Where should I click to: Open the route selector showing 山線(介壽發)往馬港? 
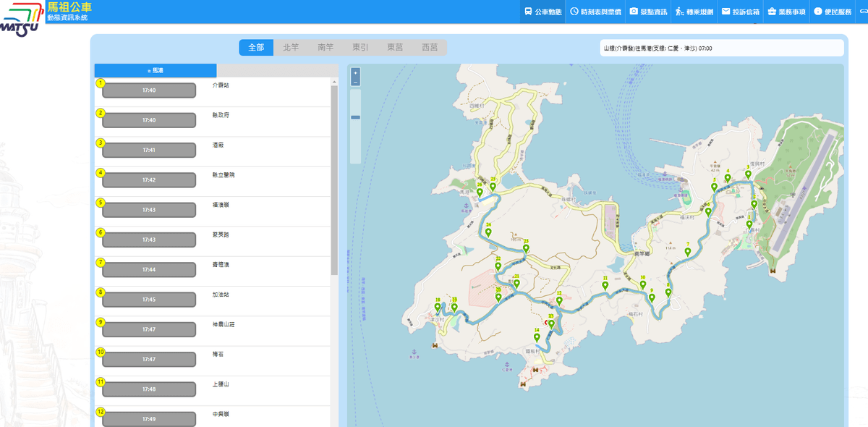click(x=722, y=48)
